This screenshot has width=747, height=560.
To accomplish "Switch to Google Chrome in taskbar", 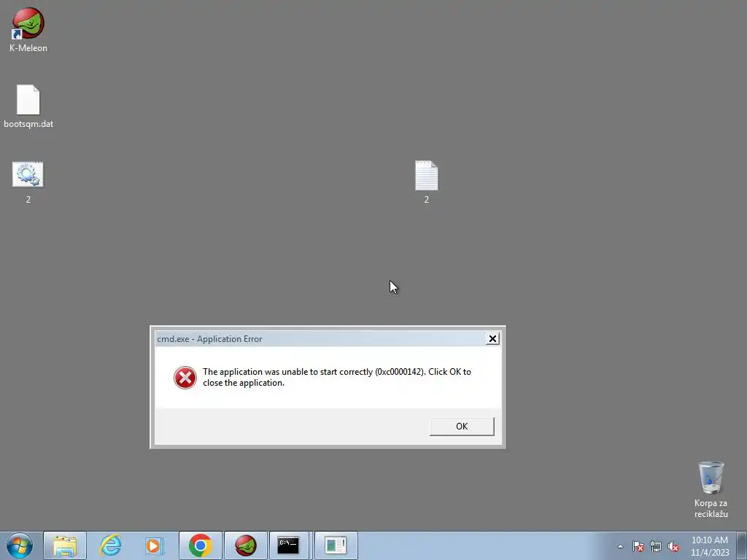I will click(x=201, y=545).
